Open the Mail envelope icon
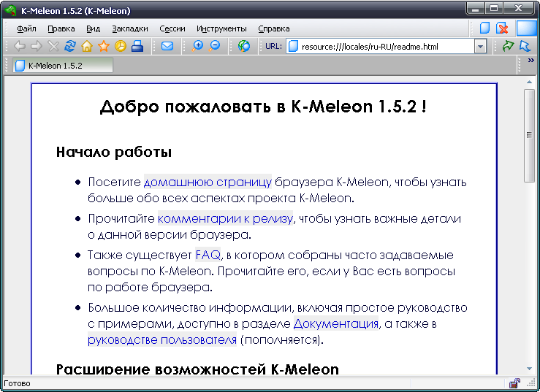Screen dimensions: 540x392 [x=167, y=46]
